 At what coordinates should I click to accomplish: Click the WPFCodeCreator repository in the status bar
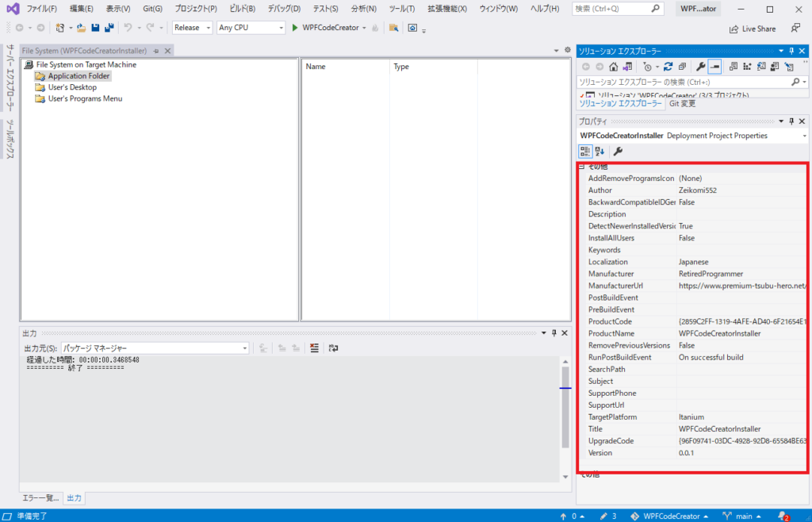668,516
